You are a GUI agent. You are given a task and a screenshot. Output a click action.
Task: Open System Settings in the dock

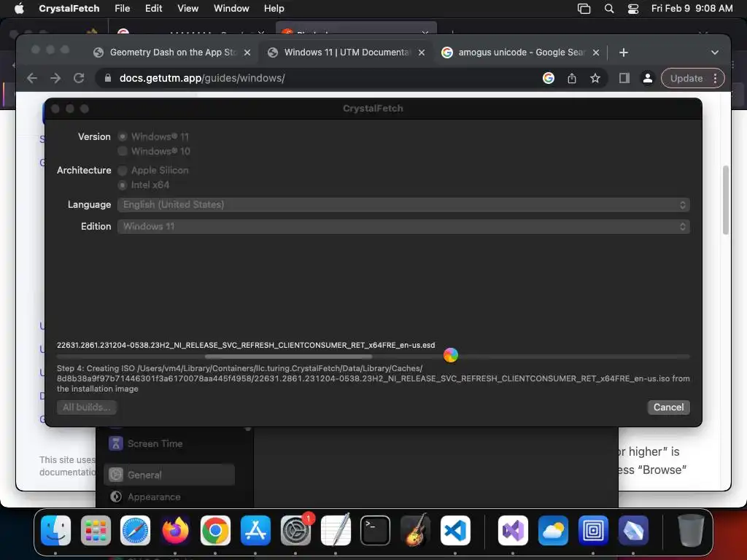click(x=295, y=531)
